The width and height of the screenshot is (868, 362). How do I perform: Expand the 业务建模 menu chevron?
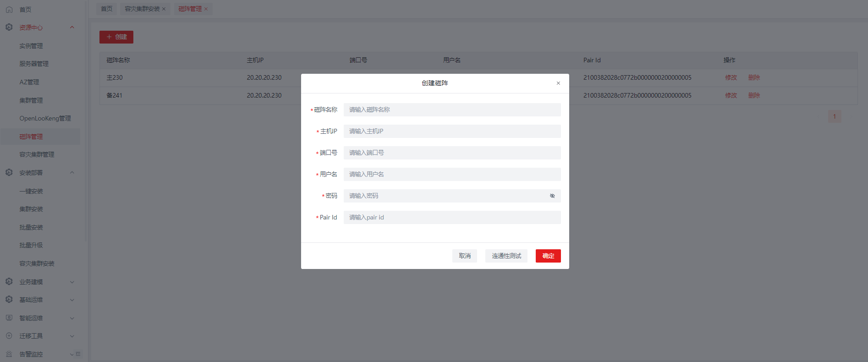click(x=72, y=282)
